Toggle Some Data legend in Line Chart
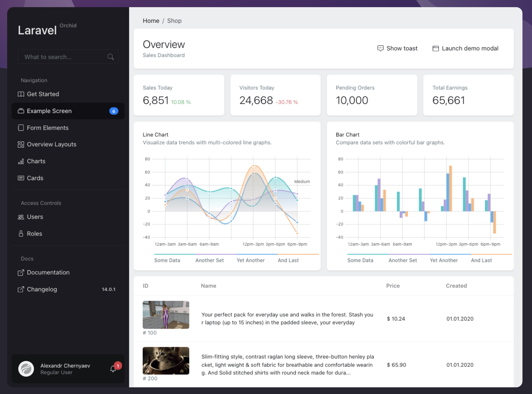Image resolution: width=532 pixels, height=394 pixels. point(167,260)
